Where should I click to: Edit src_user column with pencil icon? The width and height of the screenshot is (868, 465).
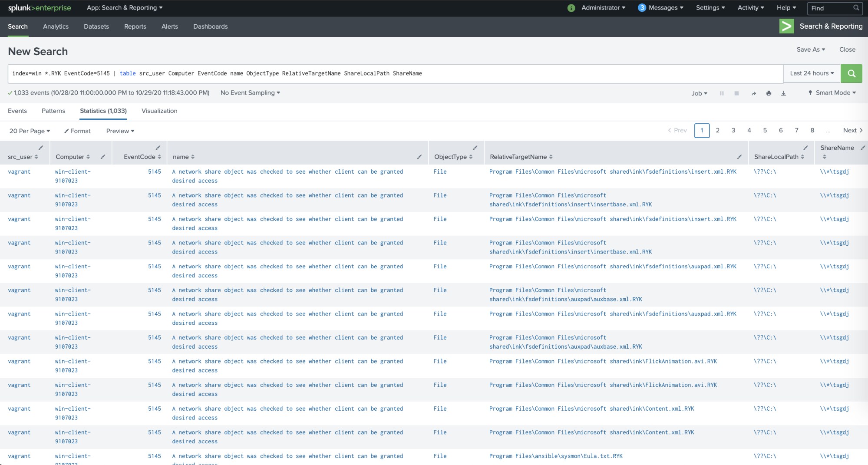(41, 148)
